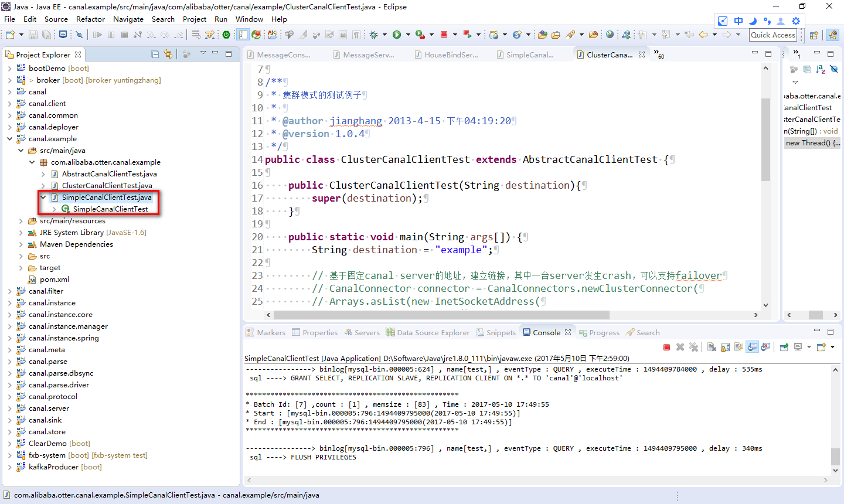Open the Navigate menu
Screen dimensions: 844x504
[128, 19]
